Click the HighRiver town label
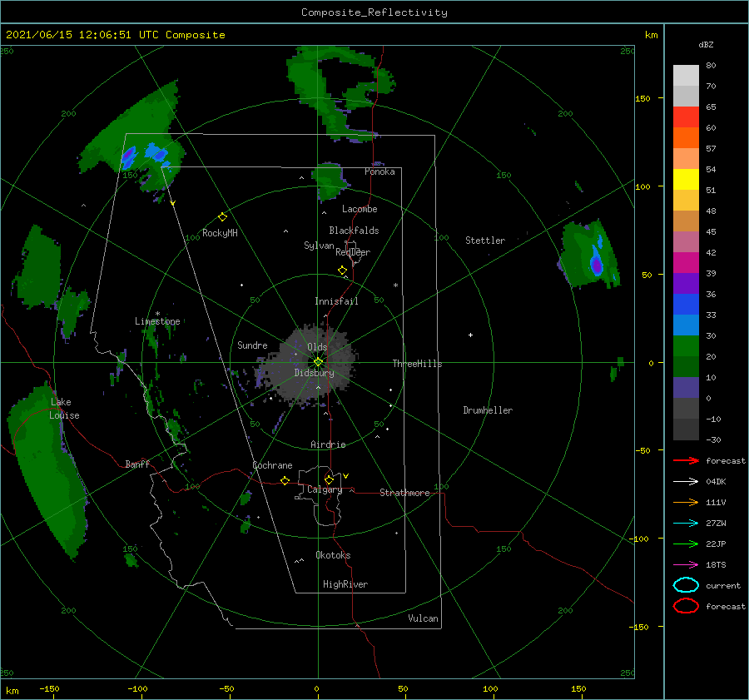This screenshot has height=700, width=749. [x=345, y=584]
